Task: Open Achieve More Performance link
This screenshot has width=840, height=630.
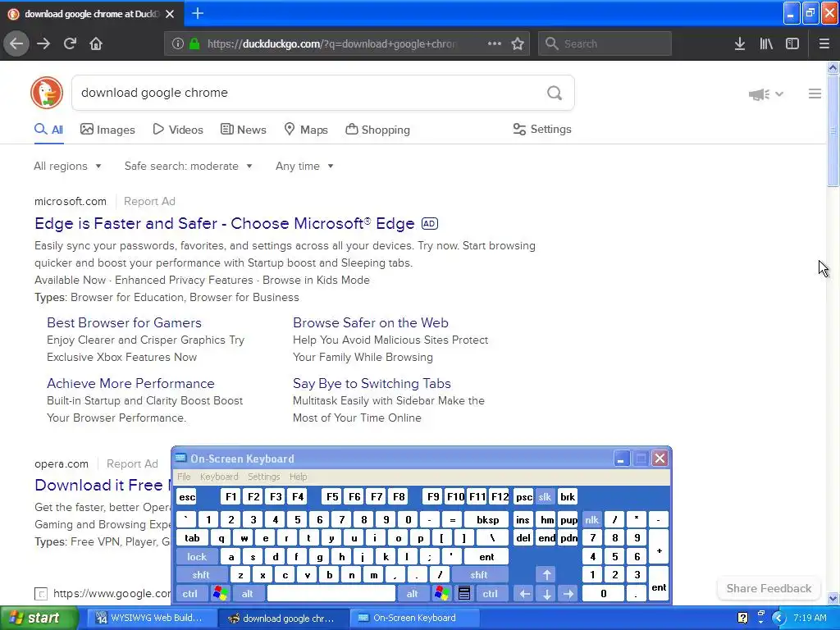Action: (130, 384)
